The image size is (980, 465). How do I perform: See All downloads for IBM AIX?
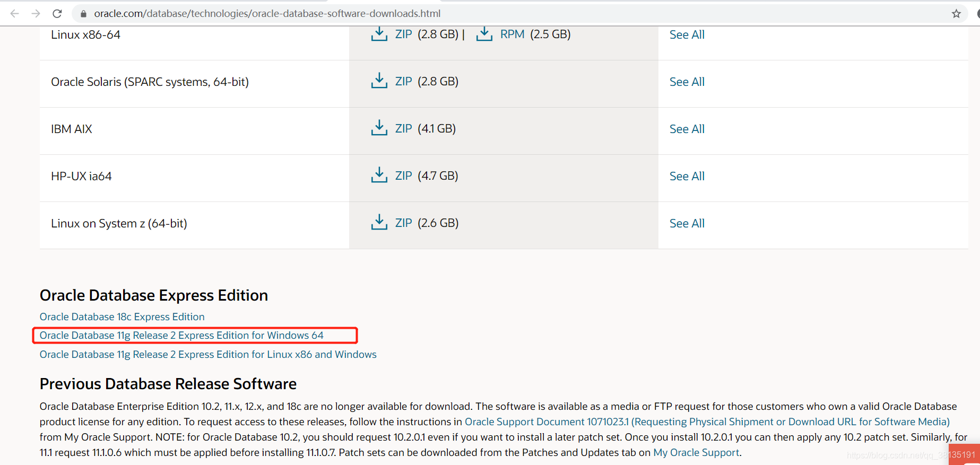pyautogui.click(x=687, y=129)
